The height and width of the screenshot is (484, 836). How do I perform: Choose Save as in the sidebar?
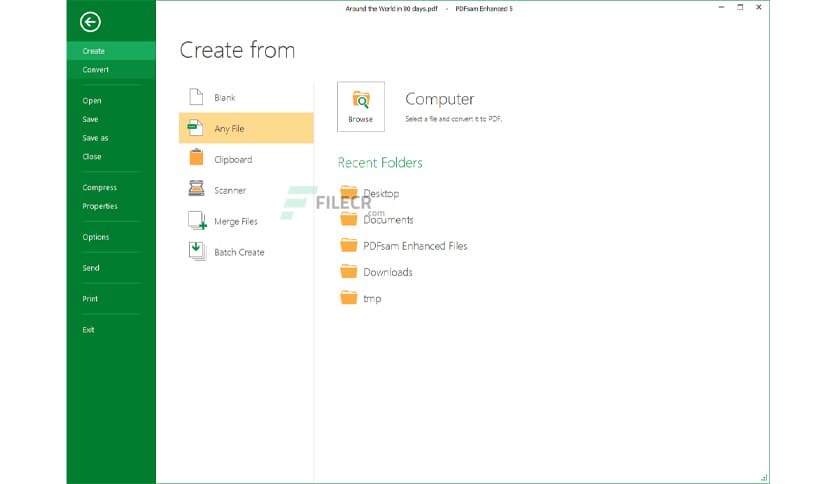(x=95, y=138)
